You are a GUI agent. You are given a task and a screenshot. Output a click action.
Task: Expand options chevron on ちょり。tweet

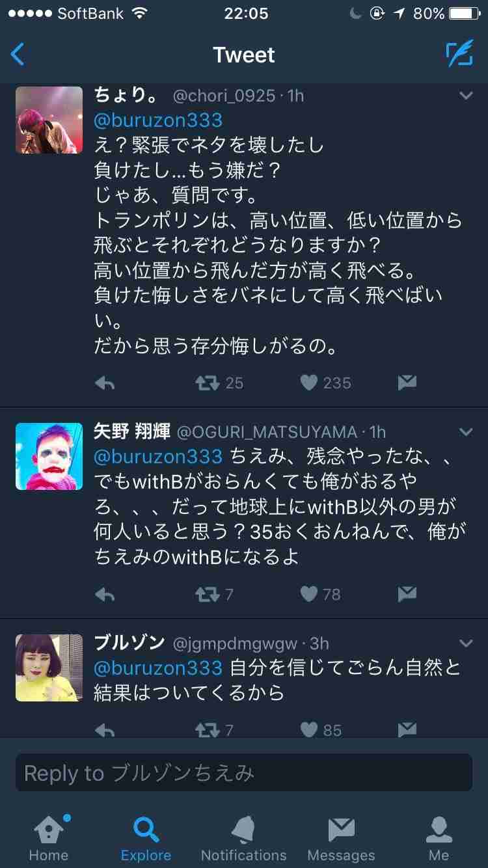466,96
